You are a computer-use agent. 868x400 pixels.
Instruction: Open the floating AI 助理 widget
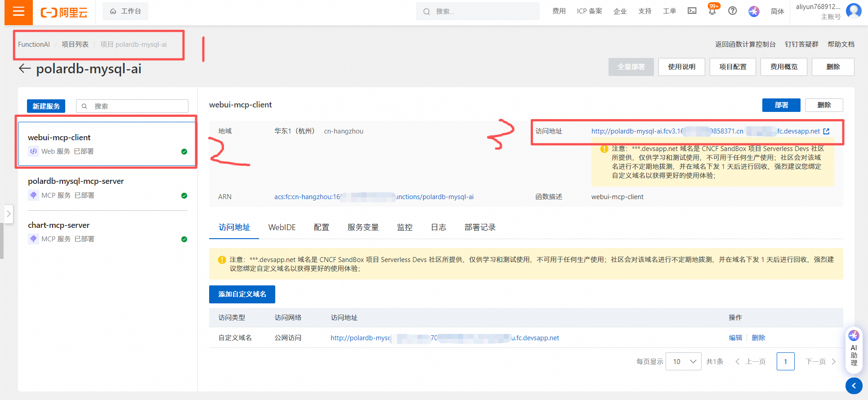[854, 349]
